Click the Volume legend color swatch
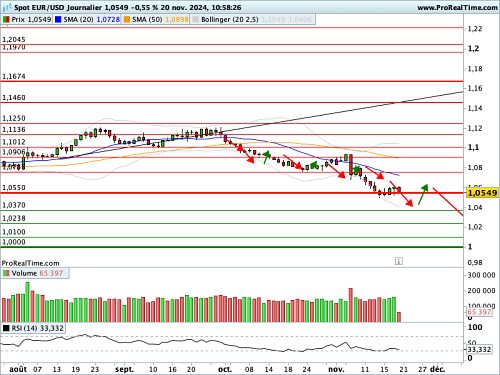Image resolution: width=500 pixels, height=375 pixels. [x=6, y=273]
